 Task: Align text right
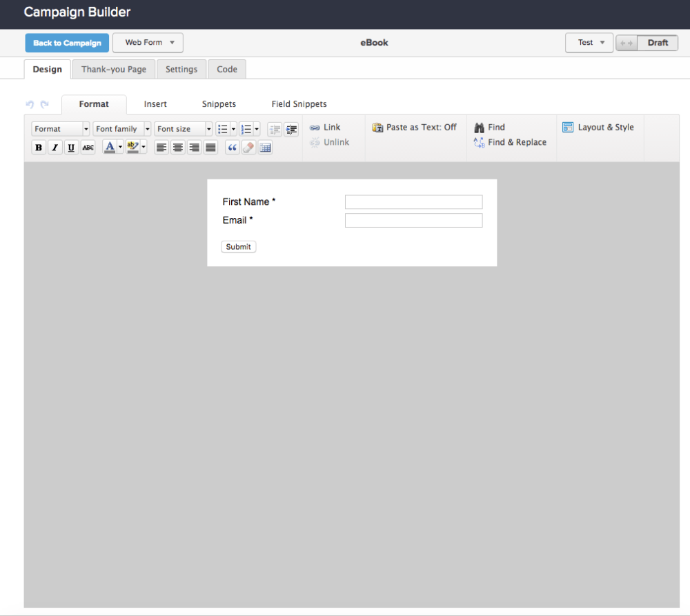(194, 148)
